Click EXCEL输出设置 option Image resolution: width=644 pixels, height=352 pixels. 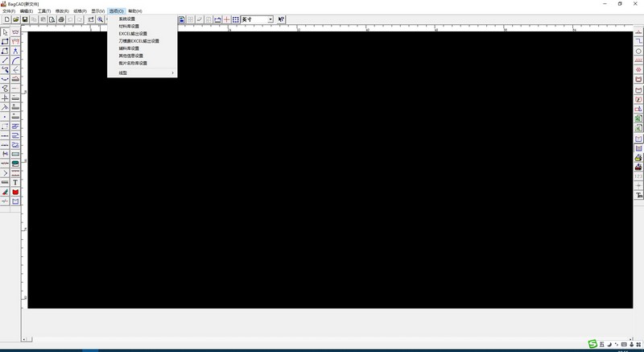tap(133, 33)
